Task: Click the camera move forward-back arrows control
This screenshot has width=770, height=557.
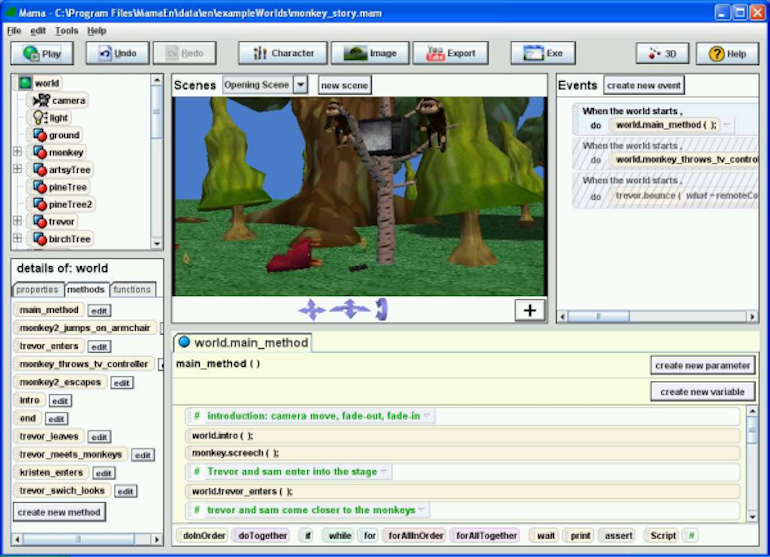Action: tap(350, 309)
